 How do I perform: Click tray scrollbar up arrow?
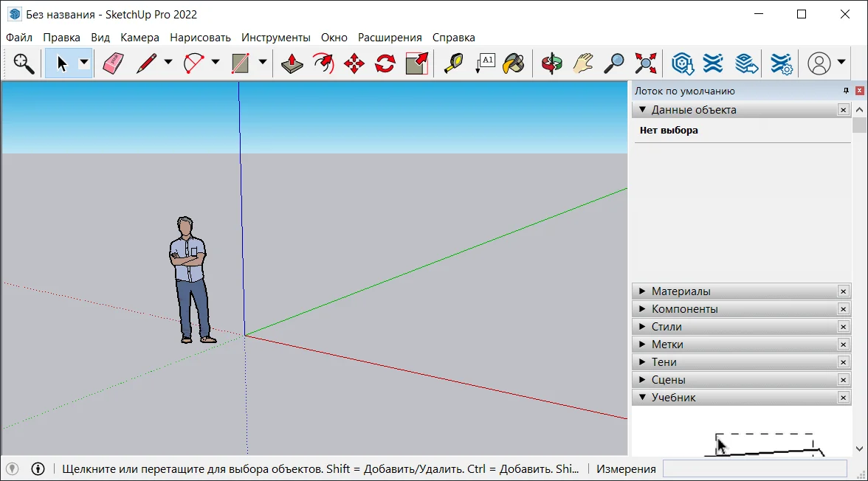[x=859, y=110]
